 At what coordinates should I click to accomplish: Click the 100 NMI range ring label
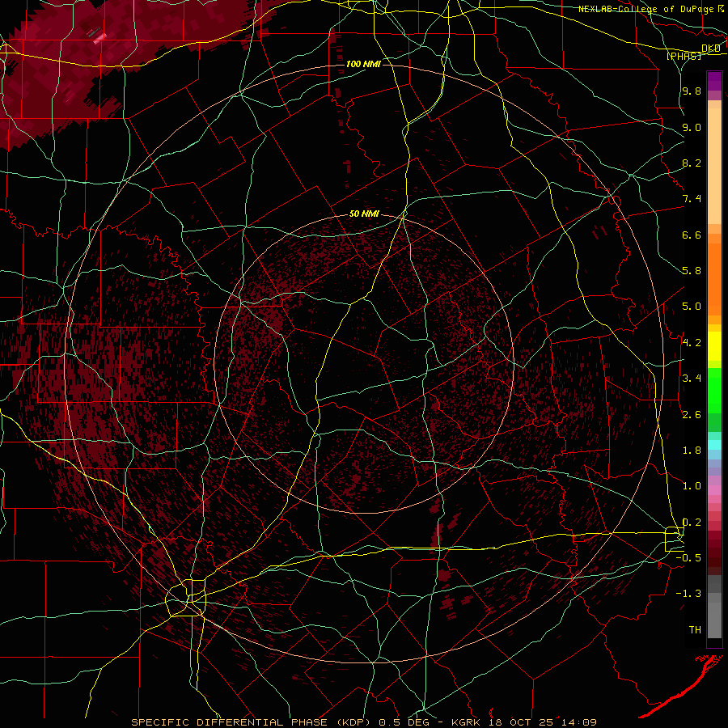(363, 64)
